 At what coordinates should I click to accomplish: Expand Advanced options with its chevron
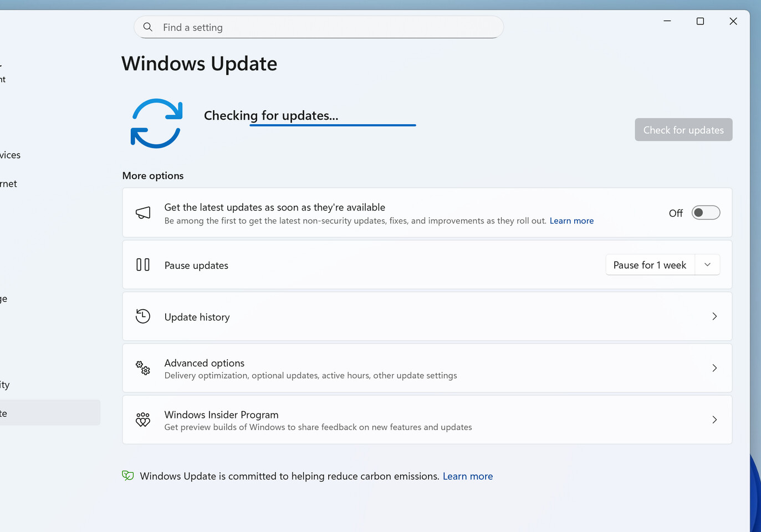[x=714, y=368]
